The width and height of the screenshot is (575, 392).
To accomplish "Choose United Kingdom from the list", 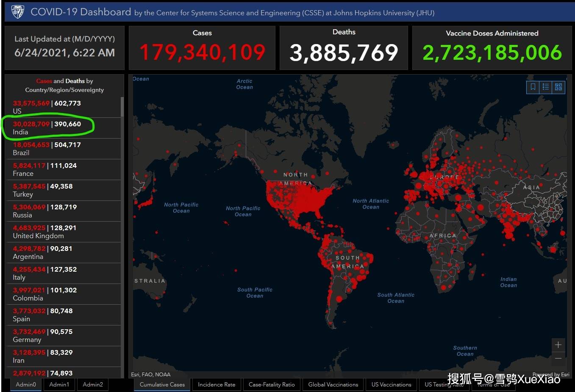I will point(63,232).
